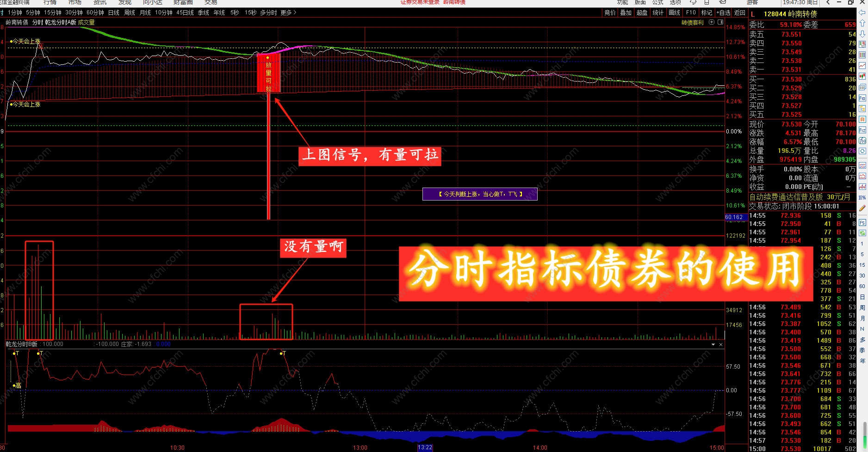Screen dimensions: 868x452
Task: Open the 资讯 menu
Action: tap(100, 2)
